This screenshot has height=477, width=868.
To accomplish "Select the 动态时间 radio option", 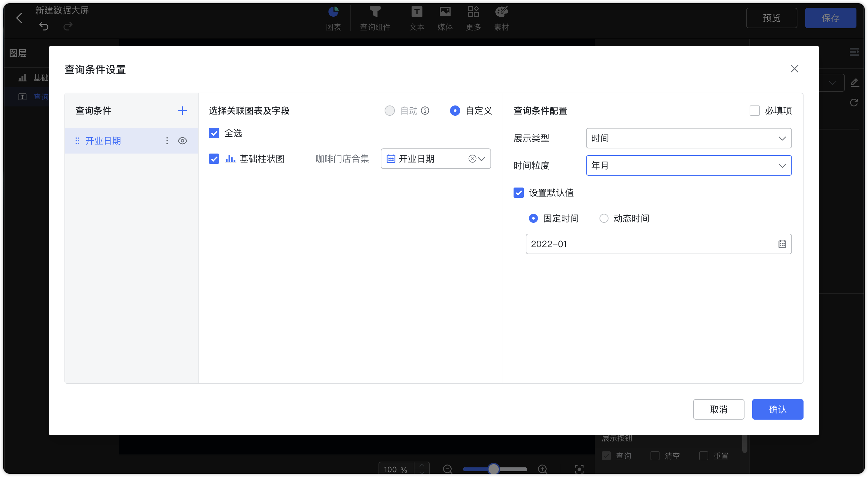I will click(603, 219).
